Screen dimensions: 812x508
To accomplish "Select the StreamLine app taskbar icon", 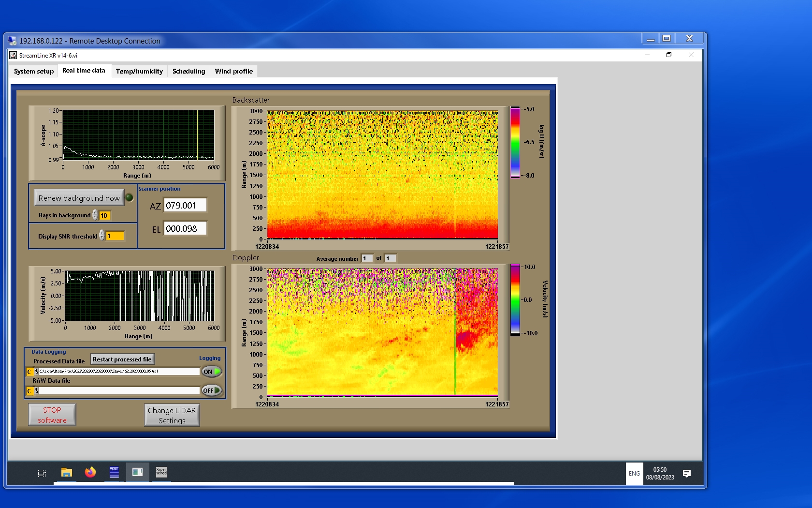I will tap(137, 473).
